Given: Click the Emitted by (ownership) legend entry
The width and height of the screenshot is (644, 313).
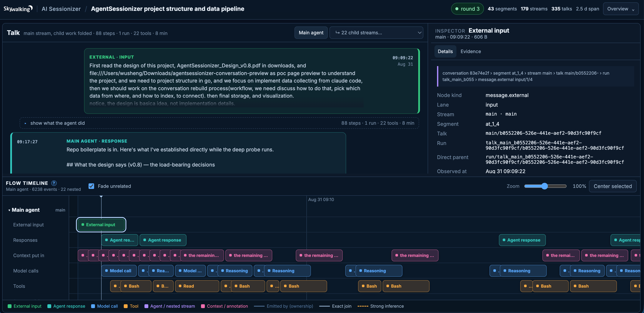Looking at the screenshot, I should pos(283,306).
